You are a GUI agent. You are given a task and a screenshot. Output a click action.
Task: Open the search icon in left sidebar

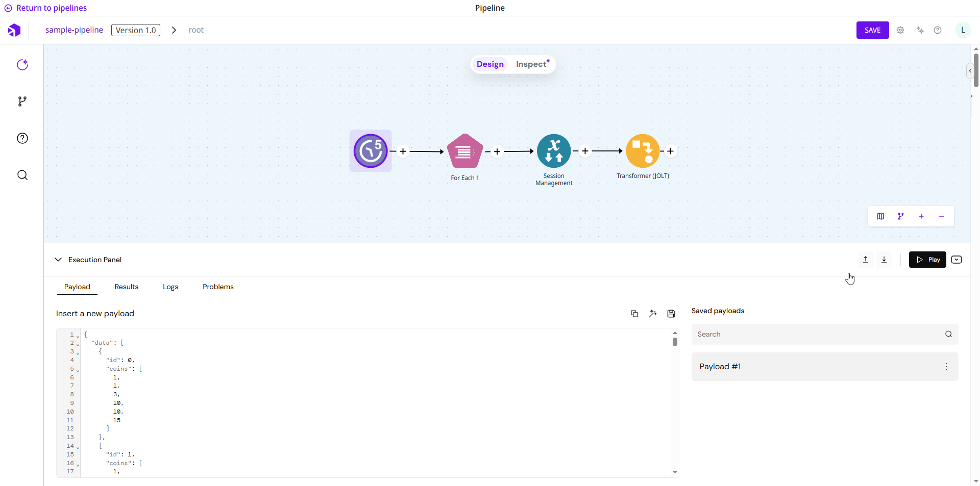(x=22, y=175)
